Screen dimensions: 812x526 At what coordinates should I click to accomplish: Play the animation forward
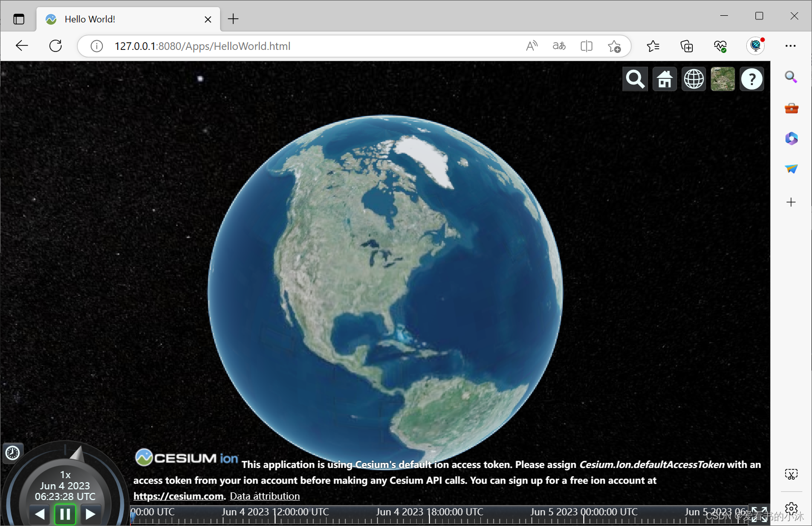(91, 514)
